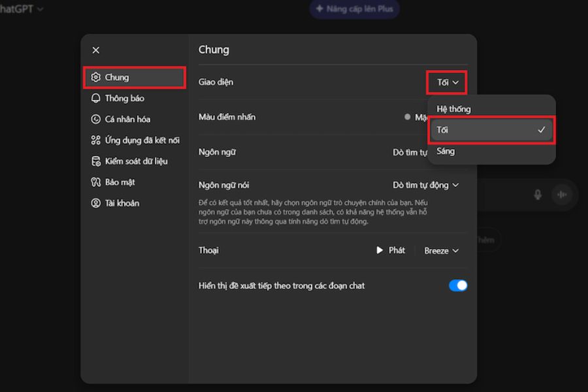Click the Tài khoản account icon
Viewport: 588px width, 392px height.
point(96,203)
